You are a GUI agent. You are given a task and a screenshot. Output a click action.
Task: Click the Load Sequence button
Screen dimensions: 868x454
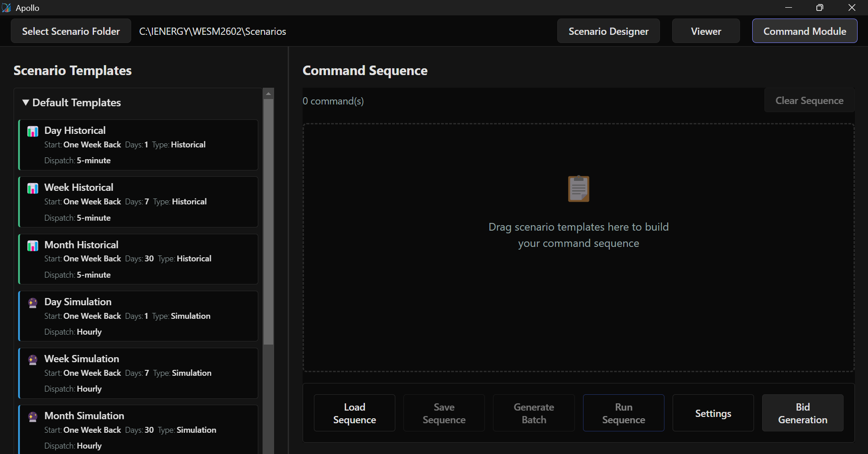tap(354, 412)
